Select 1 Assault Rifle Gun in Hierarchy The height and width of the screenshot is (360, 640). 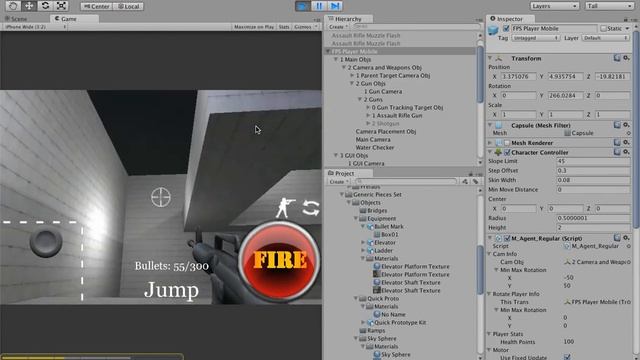click(x=397, y=116)
